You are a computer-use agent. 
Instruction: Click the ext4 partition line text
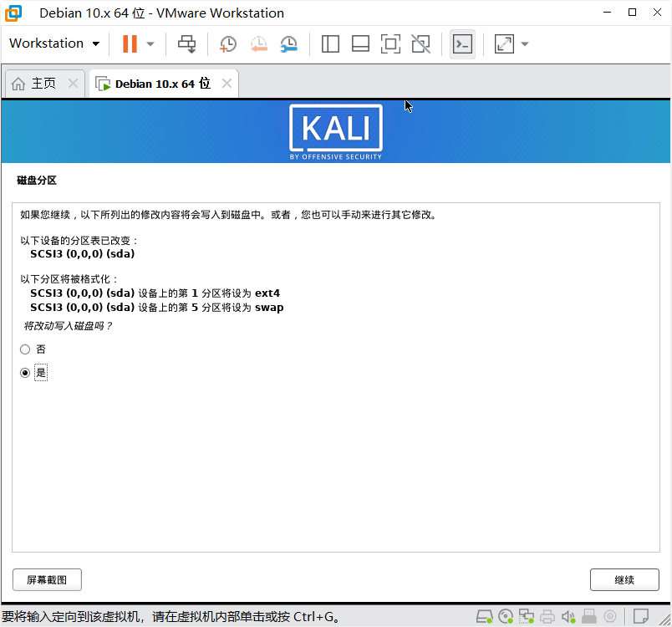(155, 293)
